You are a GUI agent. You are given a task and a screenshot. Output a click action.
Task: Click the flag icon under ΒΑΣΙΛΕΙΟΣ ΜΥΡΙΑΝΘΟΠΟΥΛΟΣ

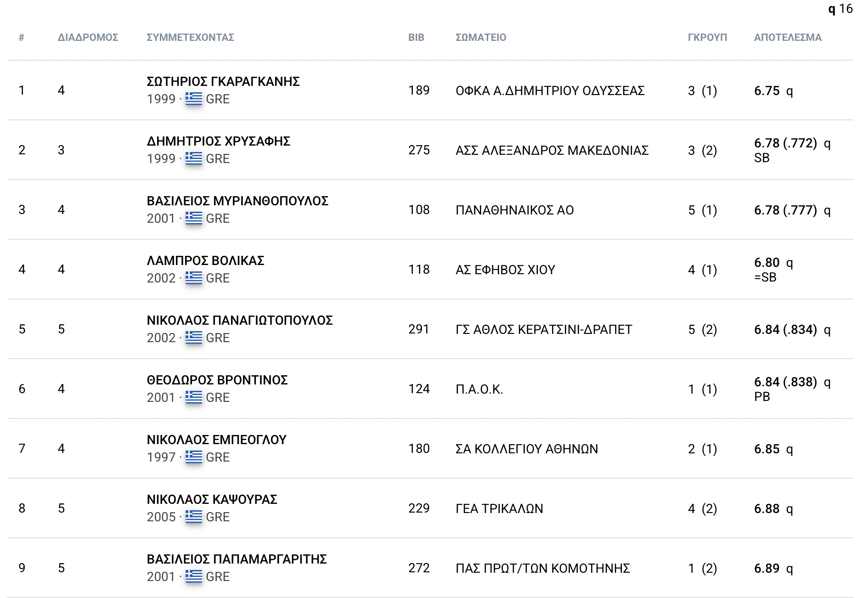194,218
